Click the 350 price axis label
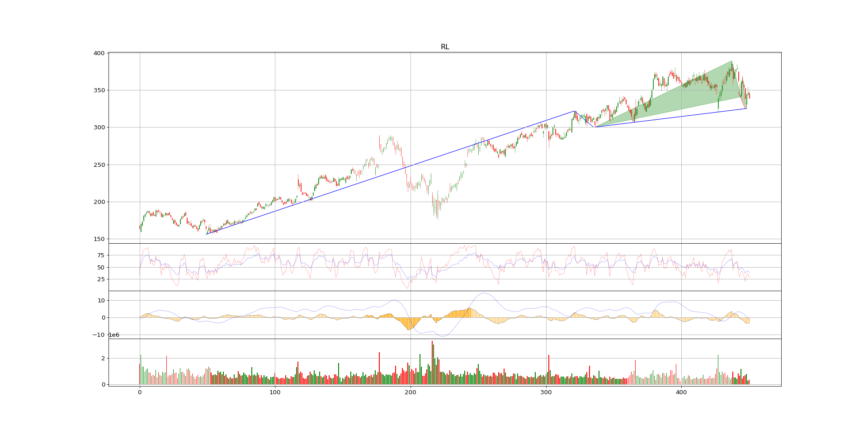The image size is (868, 434). 99,90
